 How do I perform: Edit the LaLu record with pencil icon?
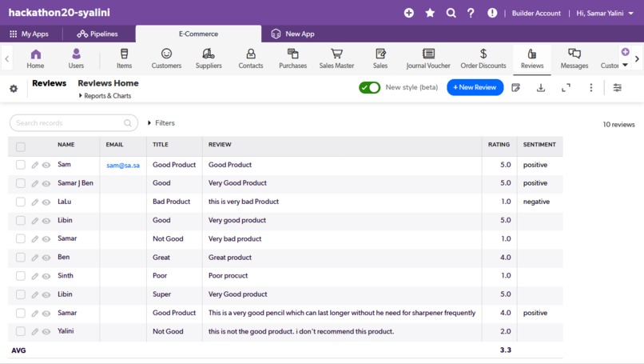35,202
